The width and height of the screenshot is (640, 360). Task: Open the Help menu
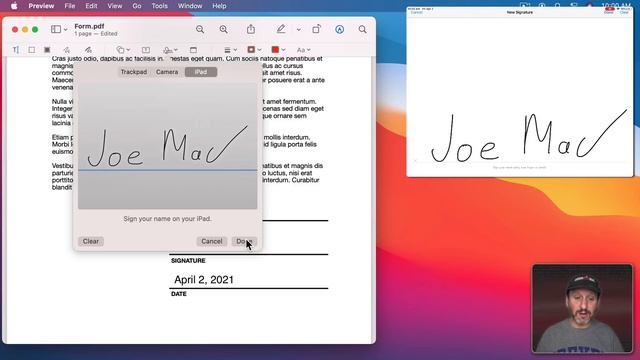pos(219,6)
